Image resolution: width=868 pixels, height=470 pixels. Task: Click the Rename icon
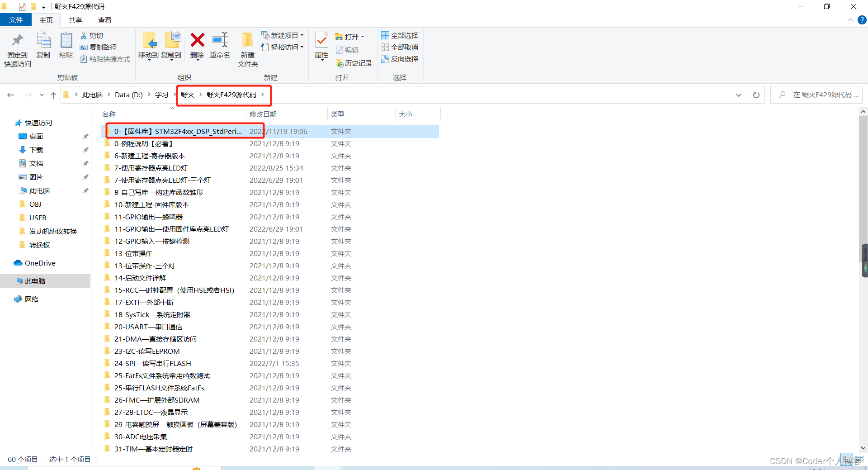[x=220, y=40]
